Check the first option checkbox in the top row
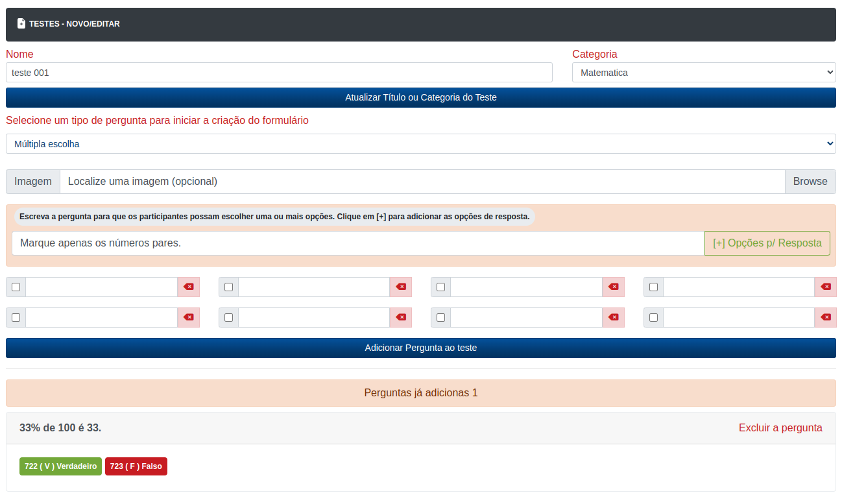The width and height of the screenshot is (842, 504). point(16,287)
